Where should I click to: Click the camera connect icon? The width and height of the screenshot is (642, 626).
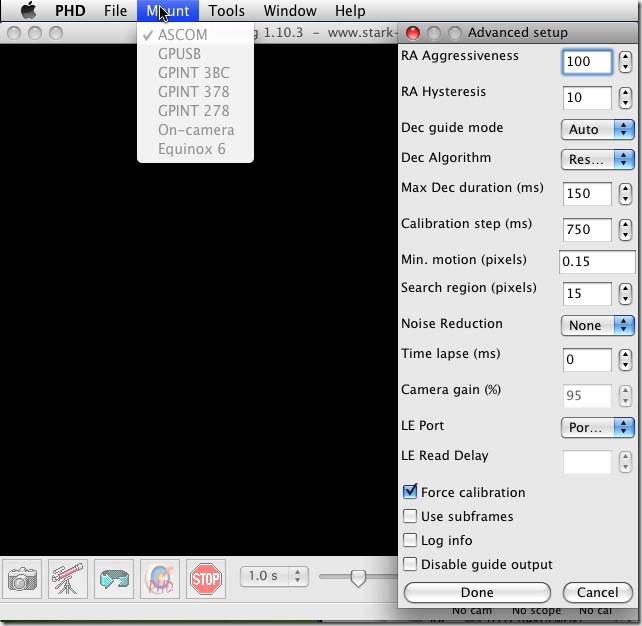tap(22, 579)
